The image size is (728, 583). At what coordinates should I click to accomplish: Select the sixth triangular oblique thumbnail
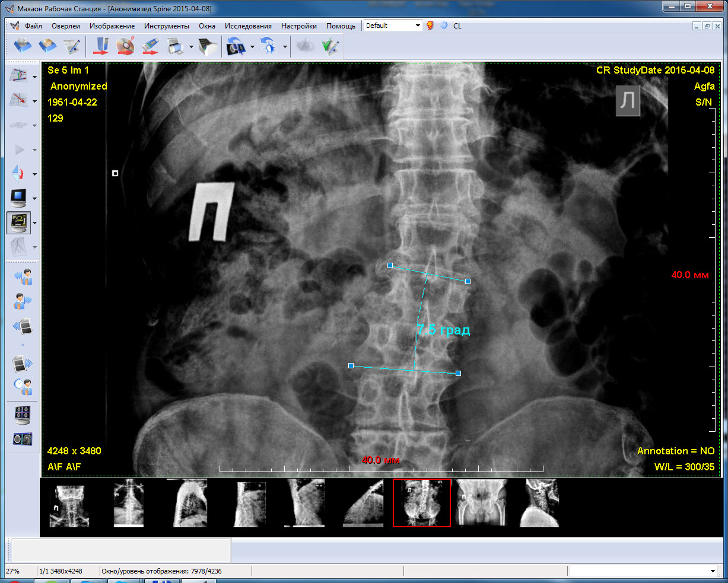[363, 503]
